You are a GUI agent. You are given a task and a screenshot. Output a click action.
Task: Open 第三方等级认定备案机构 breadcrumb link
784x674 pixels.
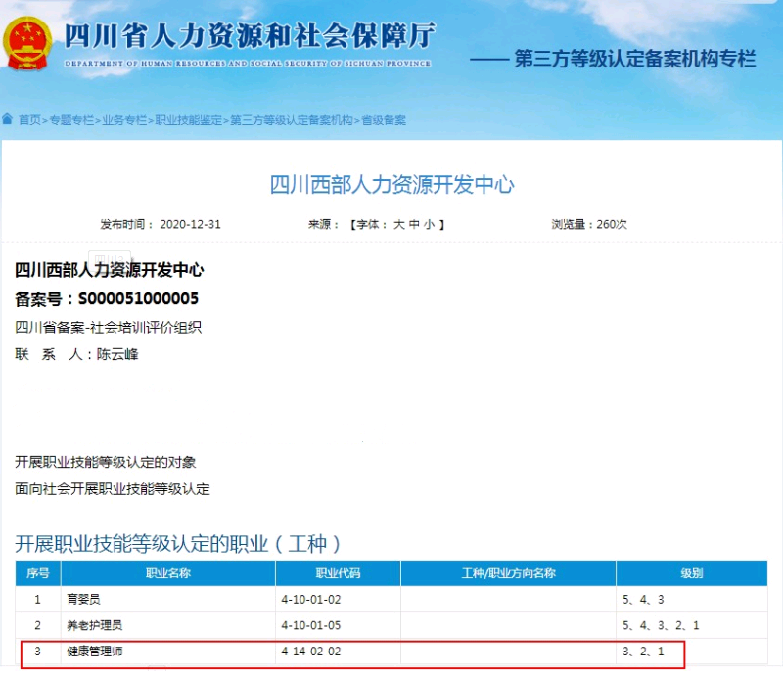tap(292, 120)
